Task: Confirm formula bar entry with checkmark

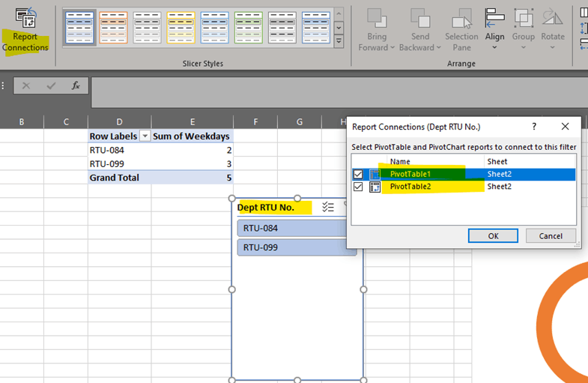Action: click(51, 85)
